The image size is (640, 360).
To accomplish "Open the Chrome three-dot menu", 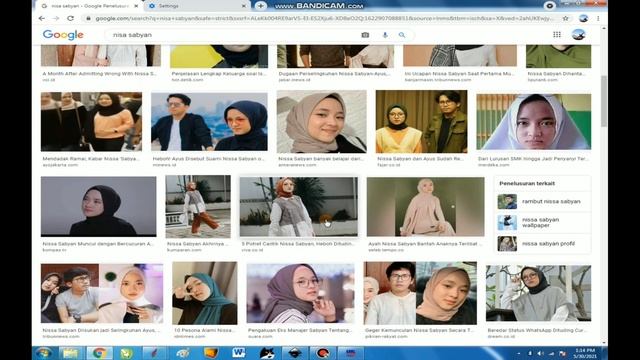I will [598, 18].
